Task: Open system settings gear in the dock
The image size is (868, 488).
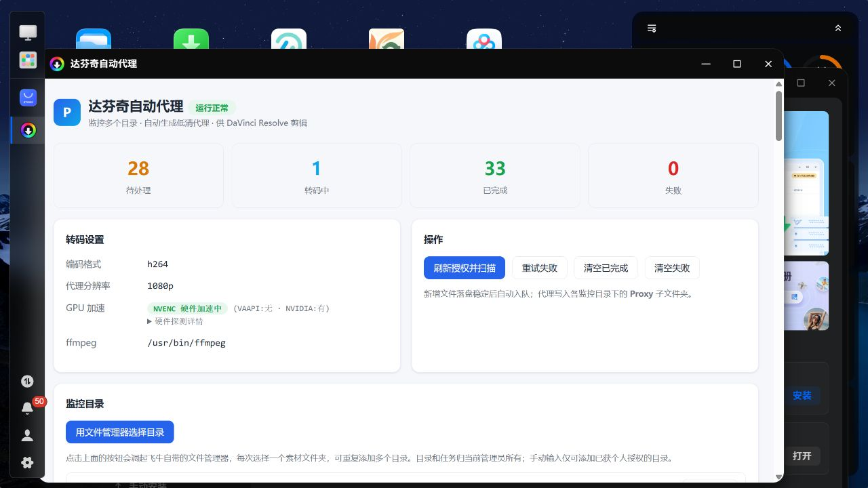Action: coord(27,463)
